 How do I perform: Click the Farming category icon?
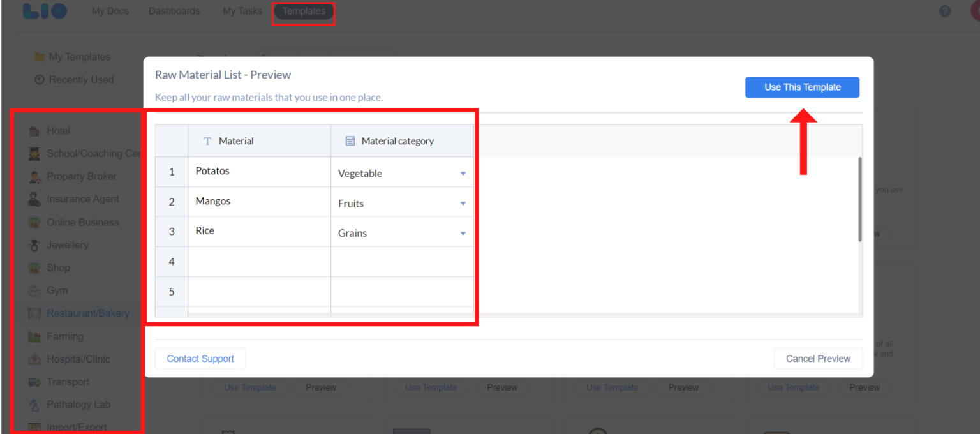click(x=34, y=336)
